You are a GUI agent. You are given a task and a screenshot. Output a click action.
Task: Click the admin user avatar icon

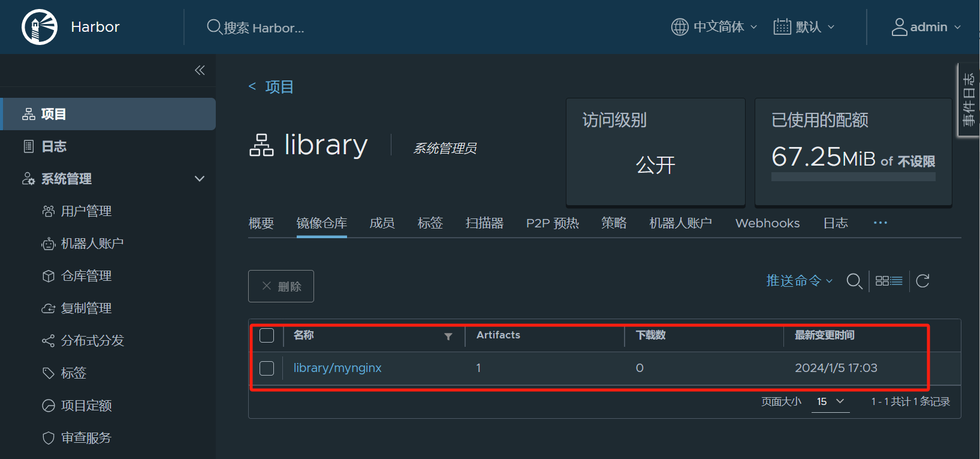899,27
